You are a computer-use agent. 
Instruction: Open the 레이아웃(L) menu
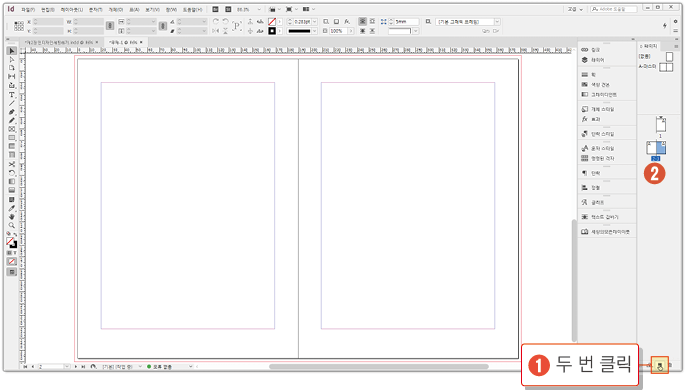point(72,9)
